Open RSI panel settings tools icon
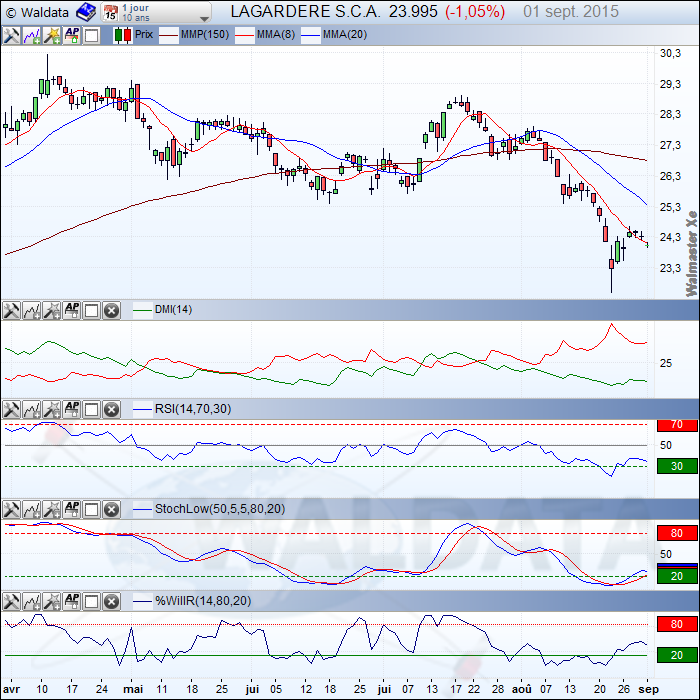The image size is (700, 700). (x=11, y=409)
